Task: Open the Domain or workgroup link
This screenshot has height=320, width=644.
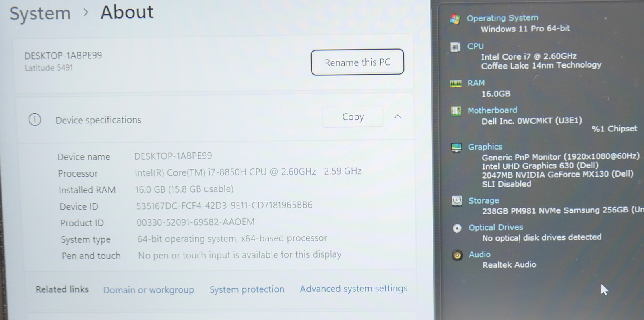Action: click(x=149, y=290)
